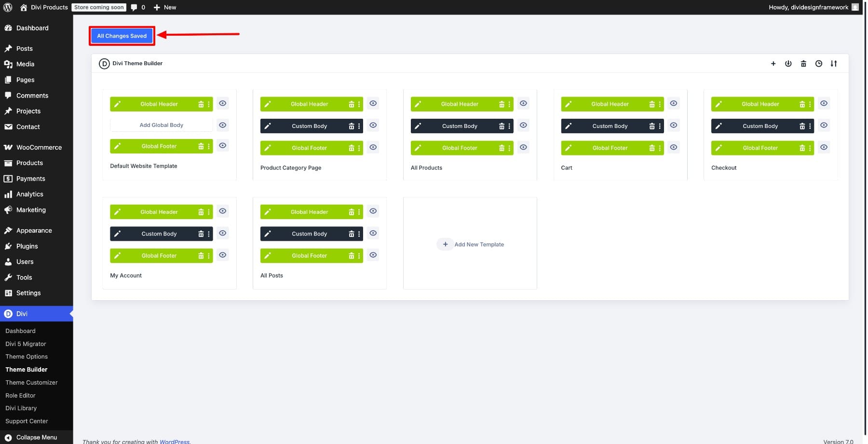The image size is (868, 444).
Task: Toggle Custom Body visibility in Checkout template
Action: (x=824, y=125)
